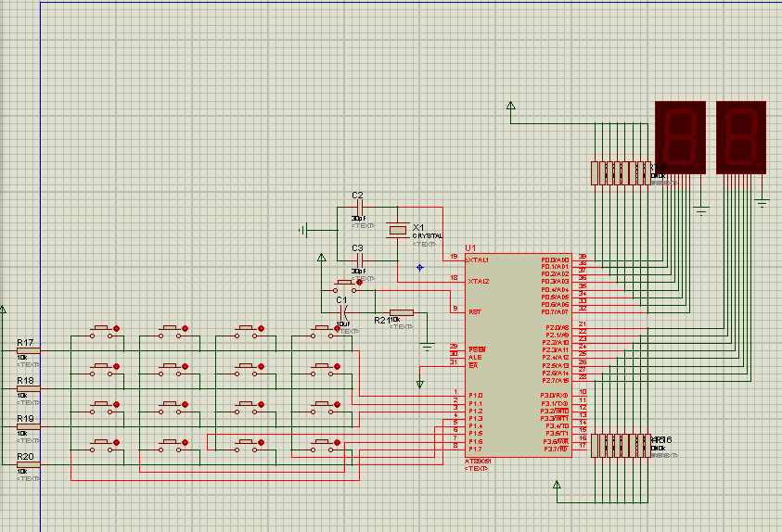Click the ground symbol beside C2 and C3

click(302, 230)
